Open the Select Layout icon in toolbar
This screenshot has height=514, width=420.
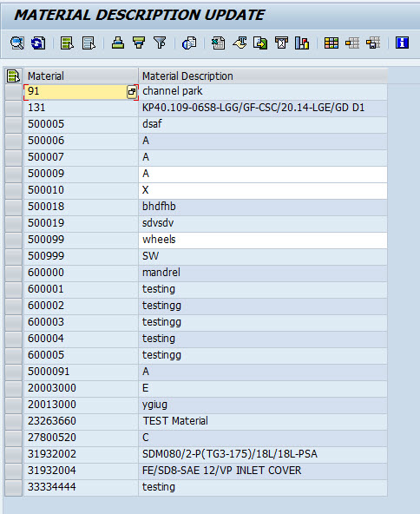pos(352,43)
